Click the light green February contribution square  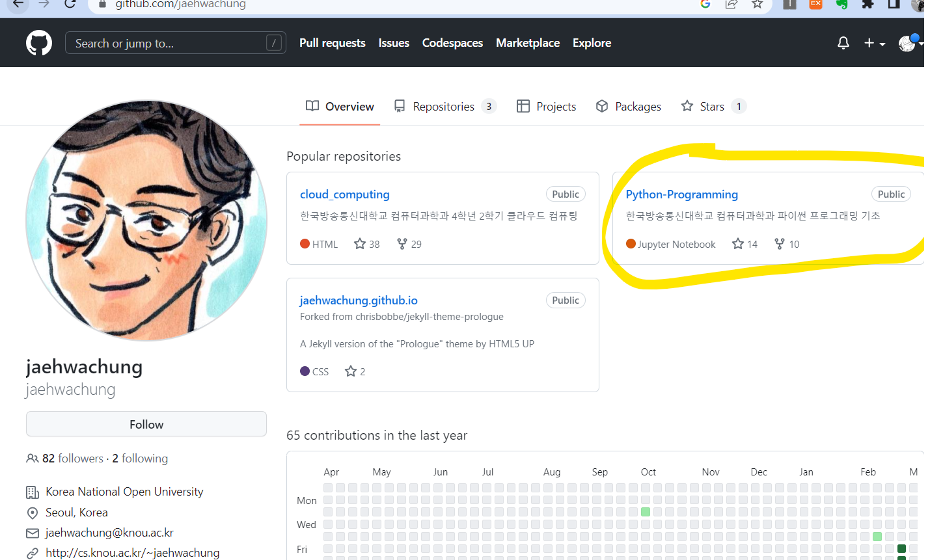pos(877,537)
